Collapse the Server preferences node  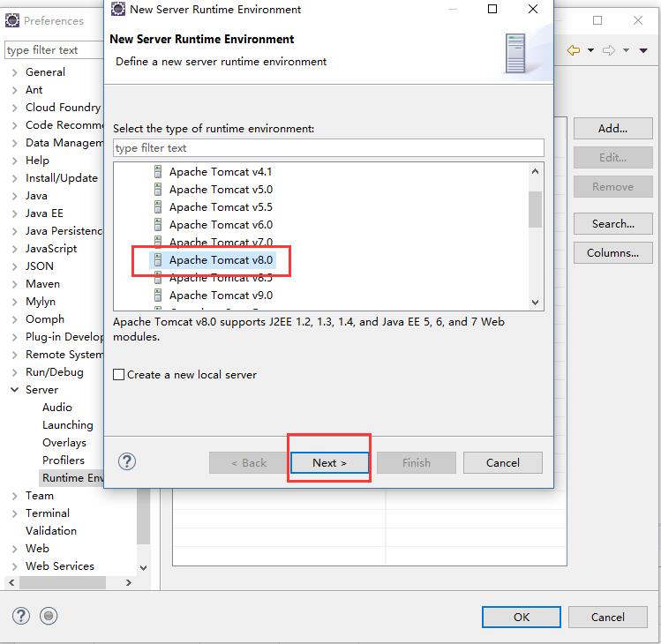(15, 390)
